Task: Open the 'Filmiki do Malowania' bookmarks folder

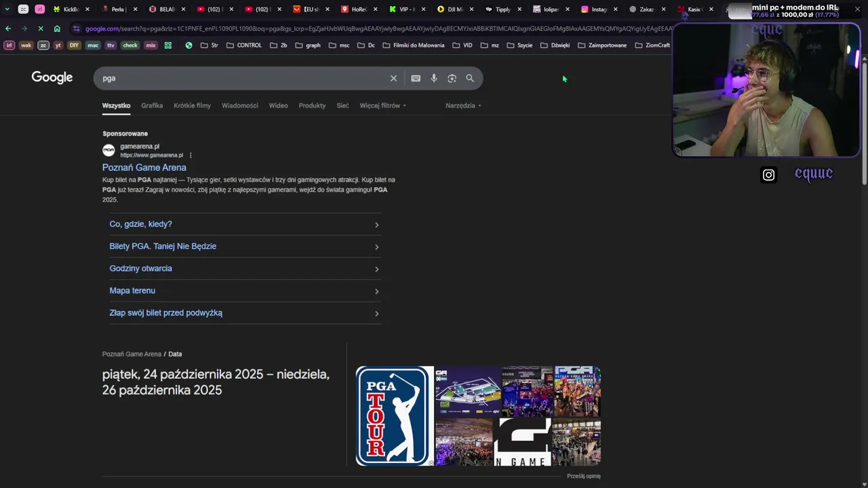Action: point(414,45)
